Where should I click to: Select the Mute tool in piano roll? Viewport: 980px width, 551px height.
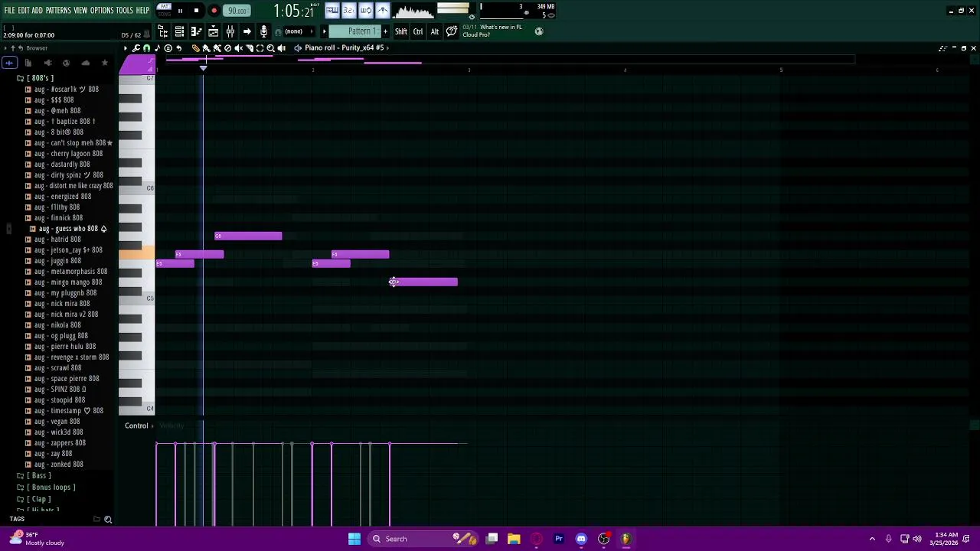coord(238,47)
